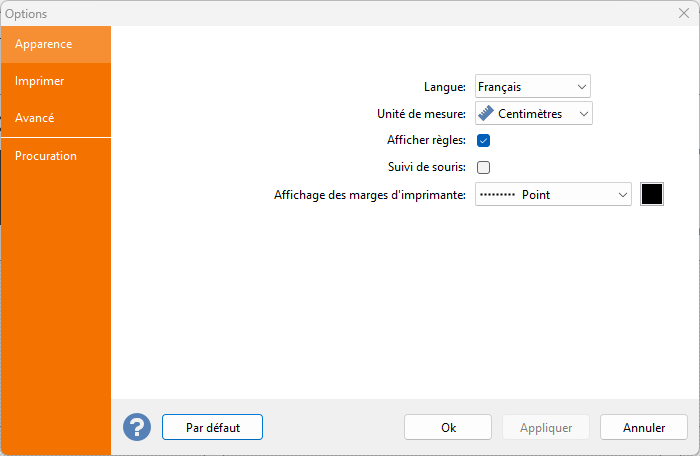Select the Procuration tab
The height and width of the screenshot is (456, 700).
tap(46, 156)
